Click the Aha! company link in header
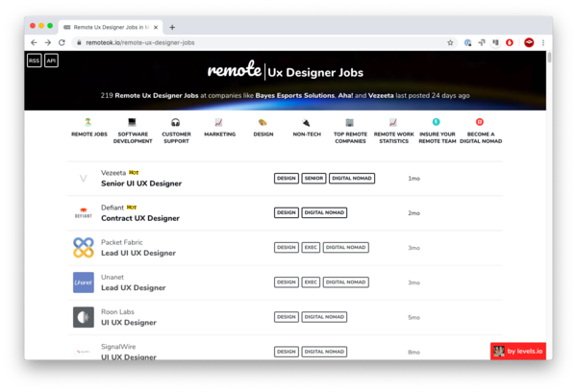The image size is (577, 392). click(345, 96)
